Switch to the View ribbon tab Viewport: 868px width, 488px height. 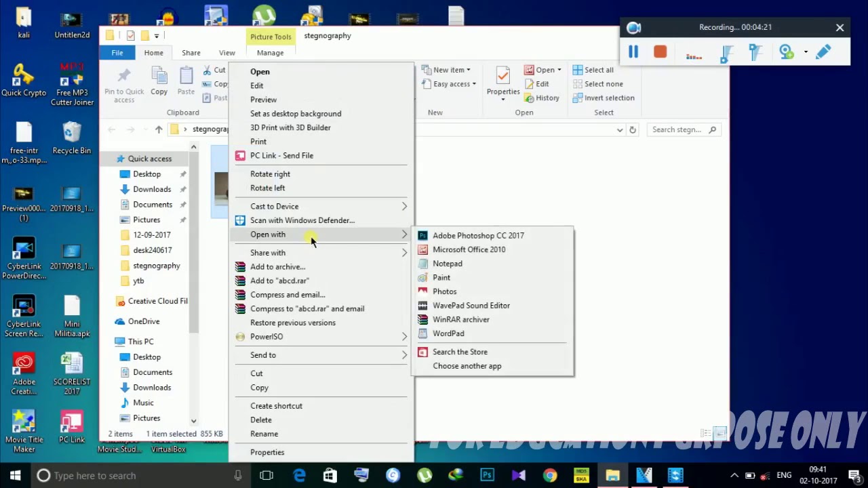[226, 53]
